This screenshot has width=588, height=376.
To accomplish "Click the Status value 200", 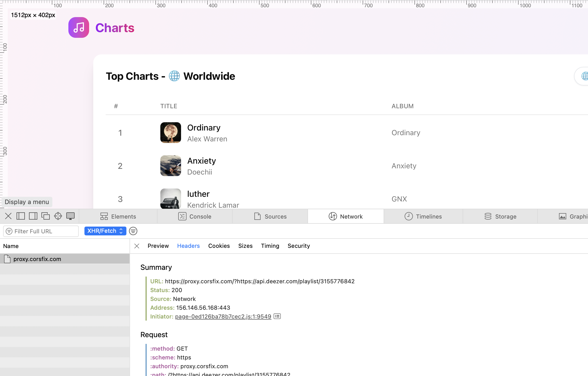I will point(177,290).
